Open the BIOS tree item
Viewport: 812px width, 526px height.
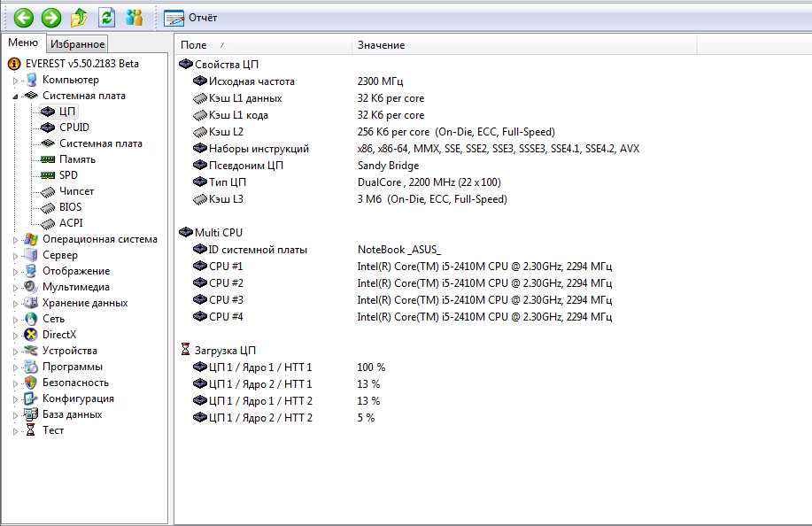[70, 207]
